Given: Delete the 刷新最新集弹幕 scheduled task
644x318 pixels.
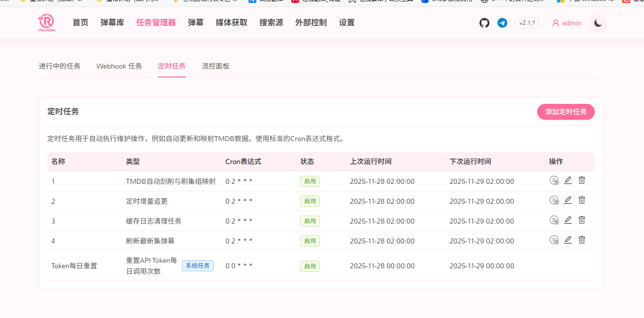Looking at the screenshot, I should [582, 240].
